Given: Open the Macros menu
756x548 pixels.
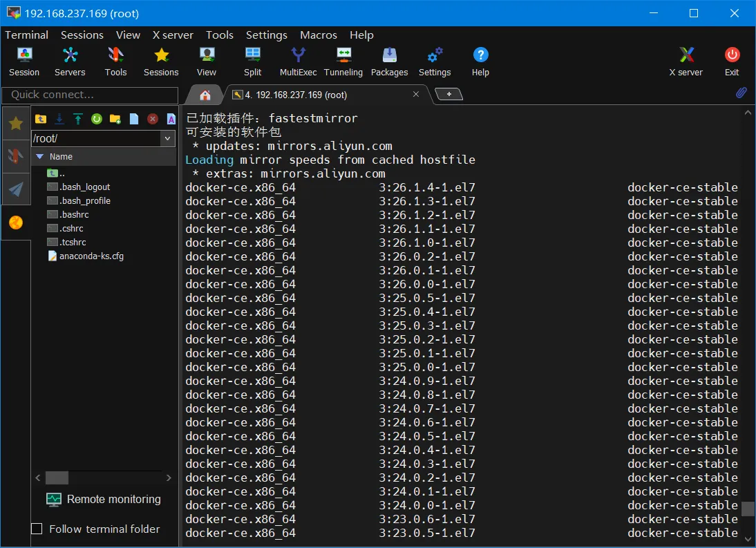Looking at the screenshot, I should click(318, 35).
